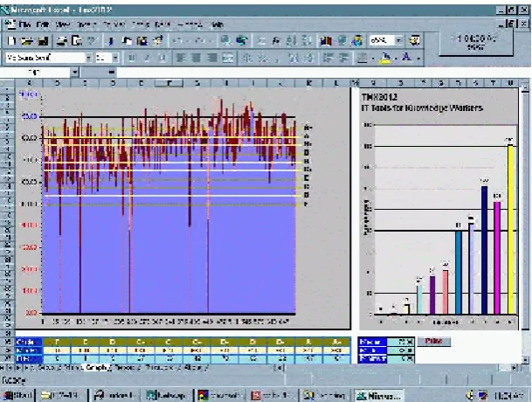
Task: Apply Currency Style formatting icon
Action: [x=248, y=58]
